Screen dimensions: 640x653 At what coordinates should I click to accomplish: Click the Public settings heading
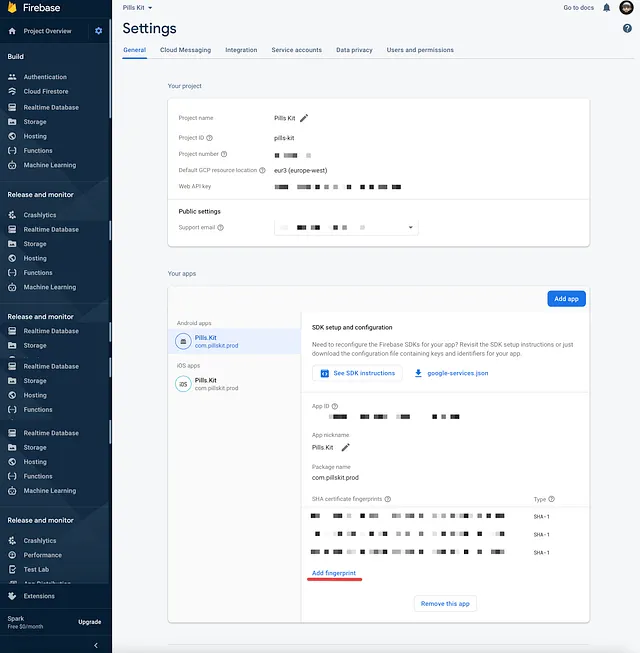(x=199, y=212)
